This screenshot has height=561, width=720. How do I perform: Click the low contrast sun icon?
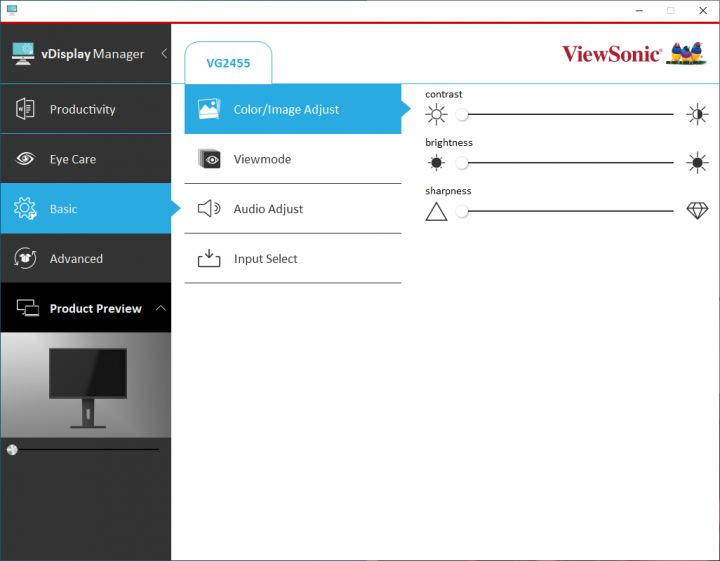point(436,114)
